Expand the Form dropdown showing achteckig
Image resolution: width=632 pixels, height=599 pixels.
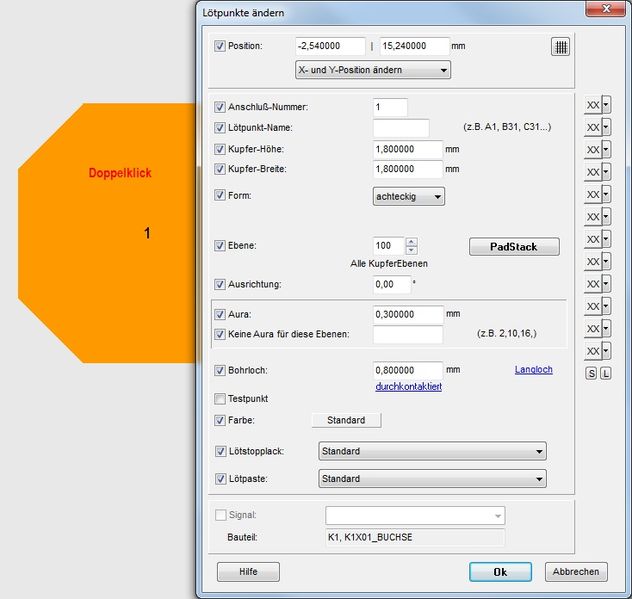(x=408, y=197)
